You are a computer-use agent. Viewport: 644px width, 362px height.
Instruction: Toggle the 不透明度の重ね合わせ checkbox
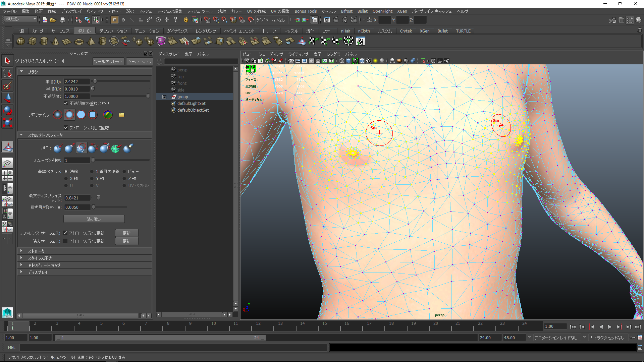[x=66, y=103]
